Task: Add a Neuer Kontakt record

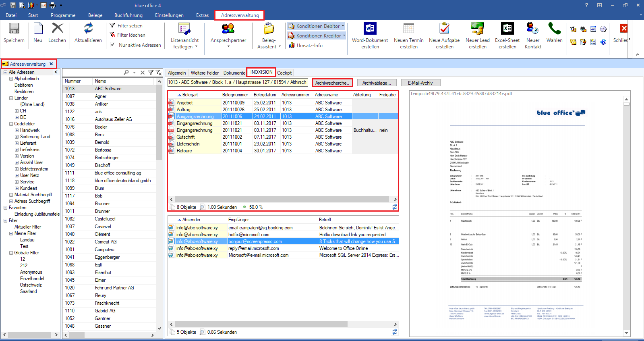Action: pos(533,36)
